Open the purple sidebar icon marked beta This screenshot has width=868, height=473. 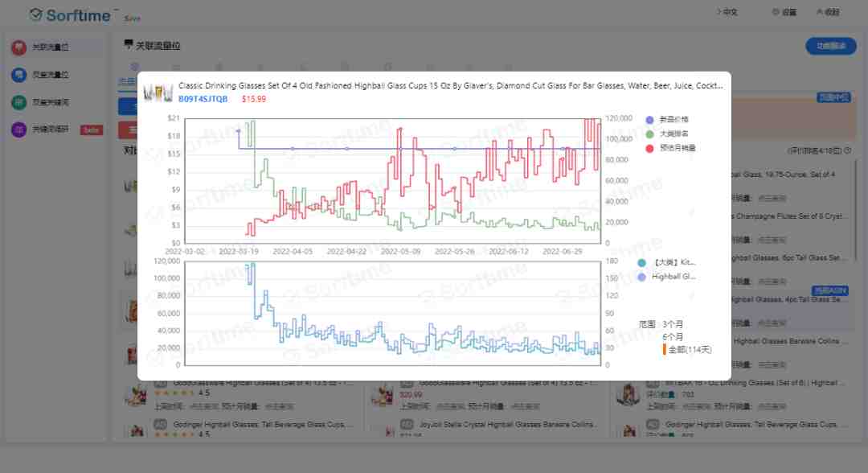tap(18, 130)
